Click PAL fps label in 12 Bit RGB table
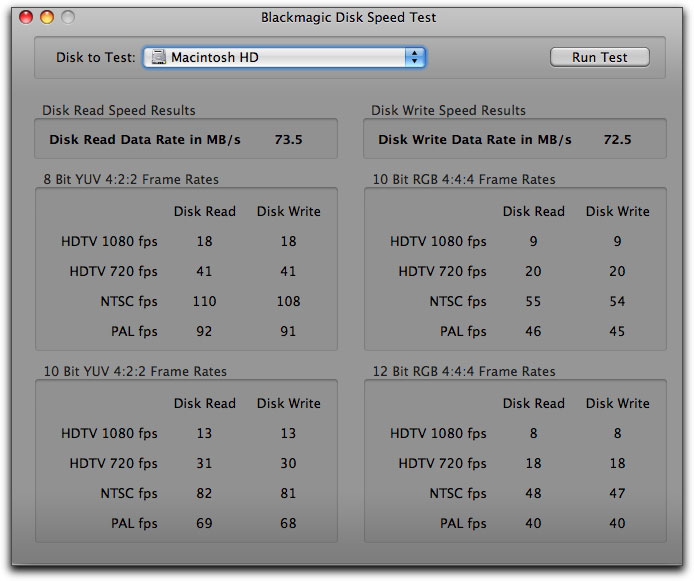 point(463,523)
